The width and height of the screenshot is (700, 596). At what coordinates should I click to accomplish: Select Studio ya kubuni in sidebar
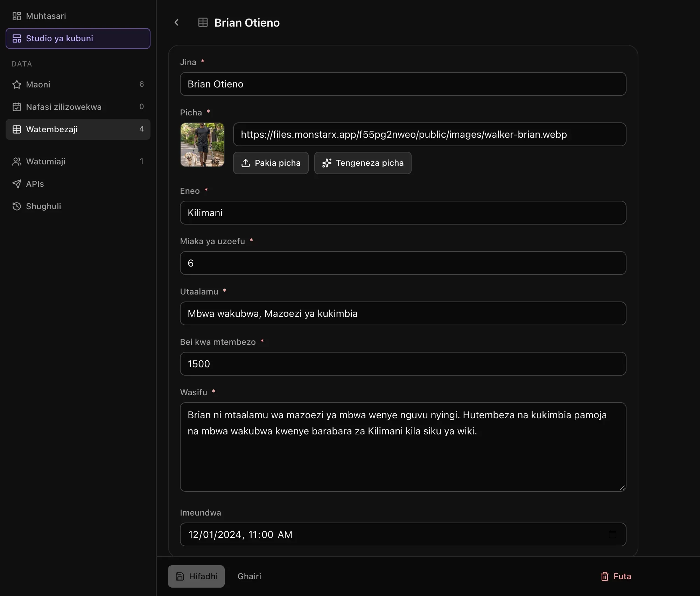point(78,38)
